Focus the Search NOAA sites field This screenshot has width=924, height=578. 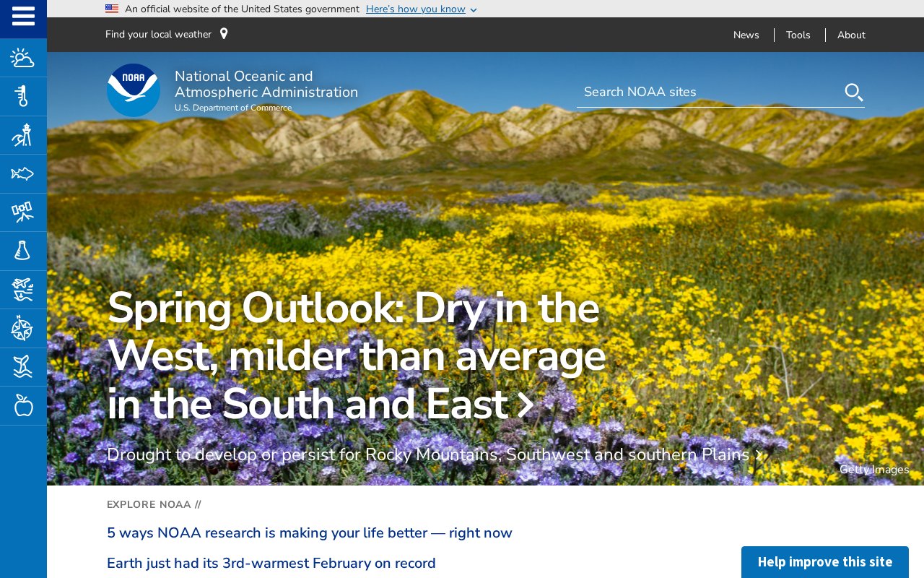[x=710, y=92]
